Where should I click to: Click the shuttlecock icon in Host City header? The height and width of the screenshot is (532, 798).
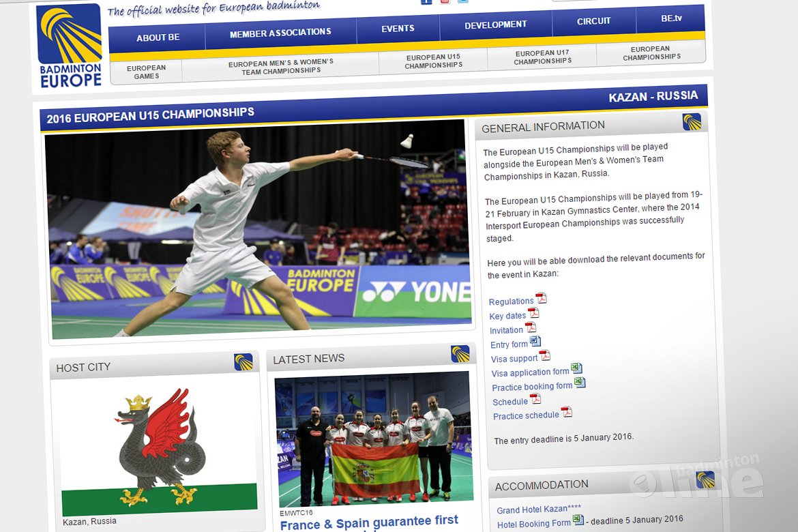pos(243,361)
